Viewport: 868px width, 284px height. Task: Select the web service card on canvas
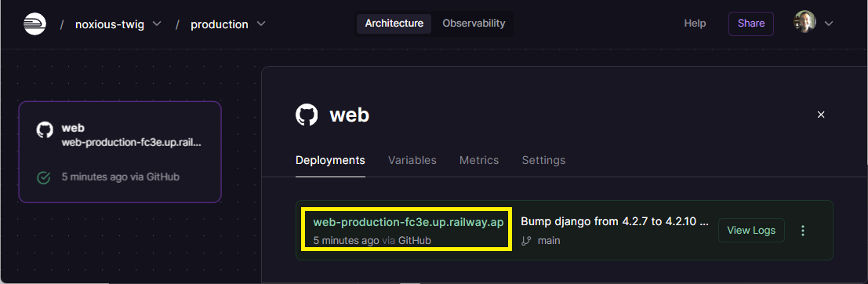[120, 151]
